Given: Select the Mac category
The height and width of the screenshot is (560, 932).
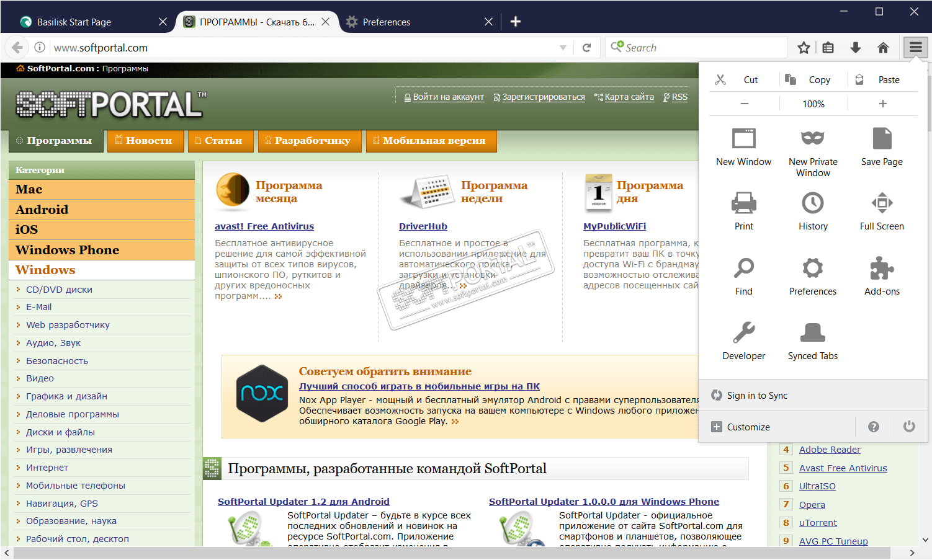Looking at the screenshot, I should click(102, 189).
